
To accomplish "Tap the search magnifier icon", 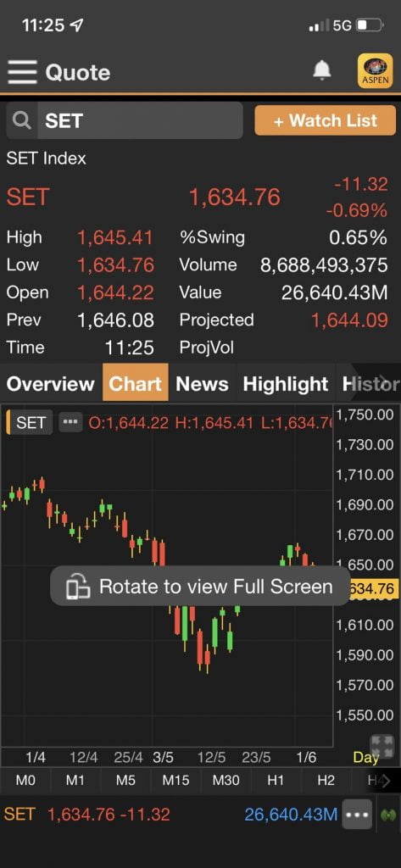I will point(21,120).
